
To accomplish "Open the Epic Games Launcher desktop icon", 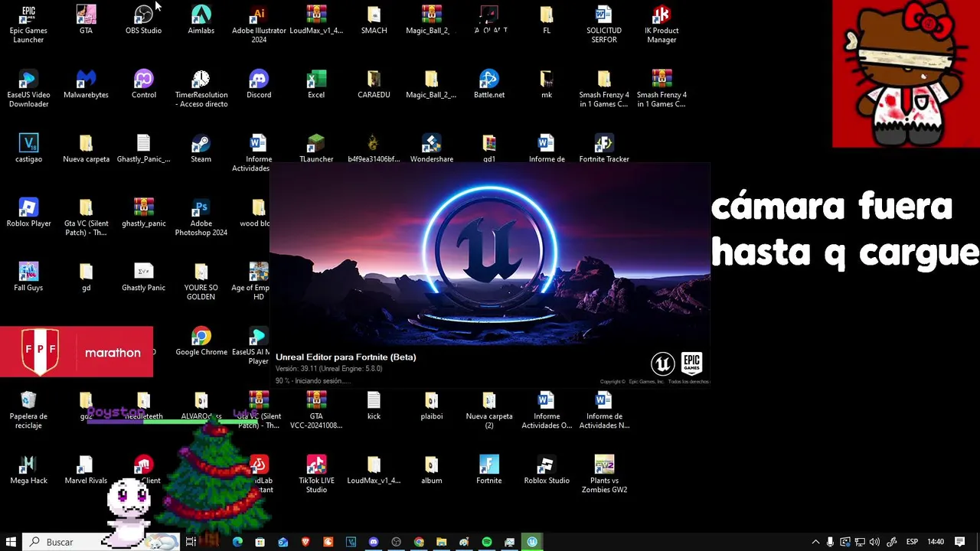I will click(x=28, y=23).
